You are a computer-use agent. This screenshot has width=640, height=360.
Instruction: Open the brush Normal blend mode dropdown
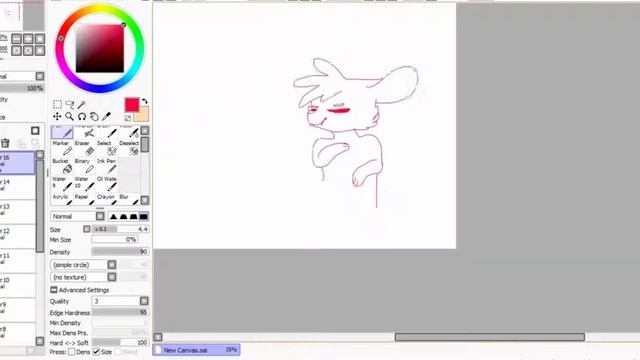(100, 216)
